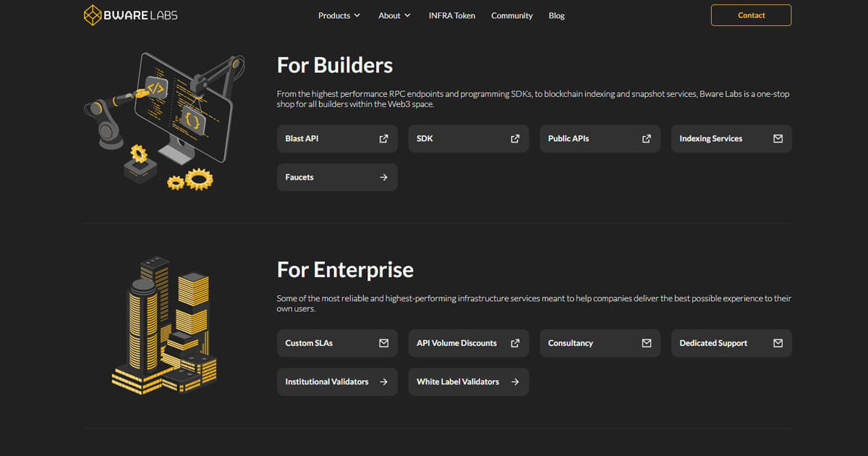Select the Custom SLAs card
This screenshot has height=456, width=868.
(337, 343)
